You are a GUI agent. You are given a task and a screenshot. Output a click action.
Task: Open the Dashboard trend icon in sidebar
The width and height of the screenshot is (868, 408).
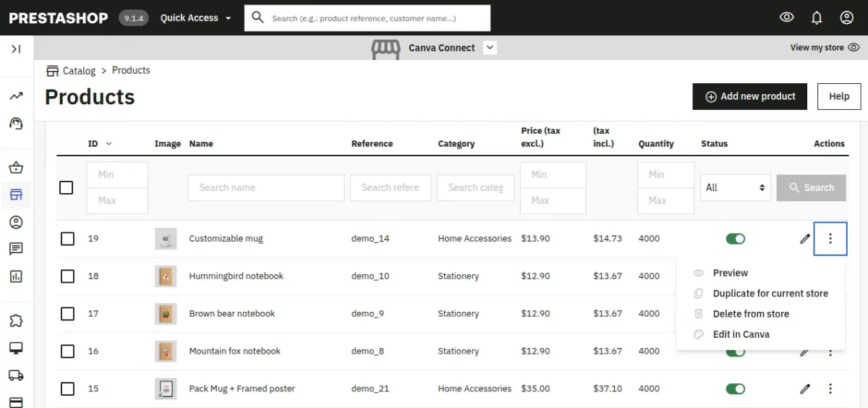[x=16, y=96]
